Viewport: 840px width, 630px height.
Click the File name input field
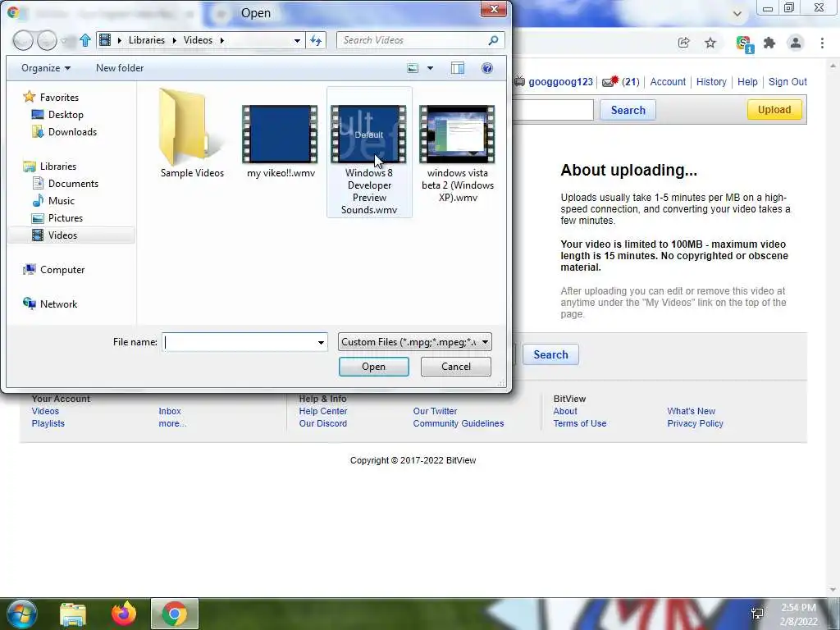(239, 342)
